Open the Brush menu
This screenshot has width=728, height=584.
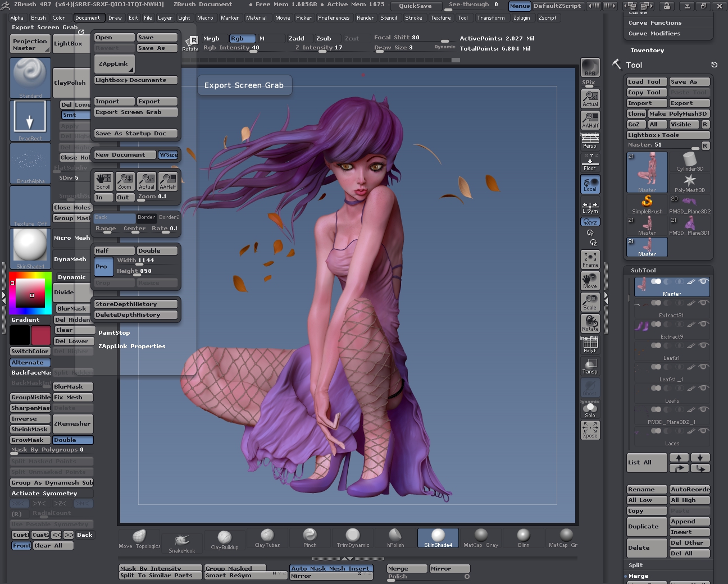coord(38,18)
